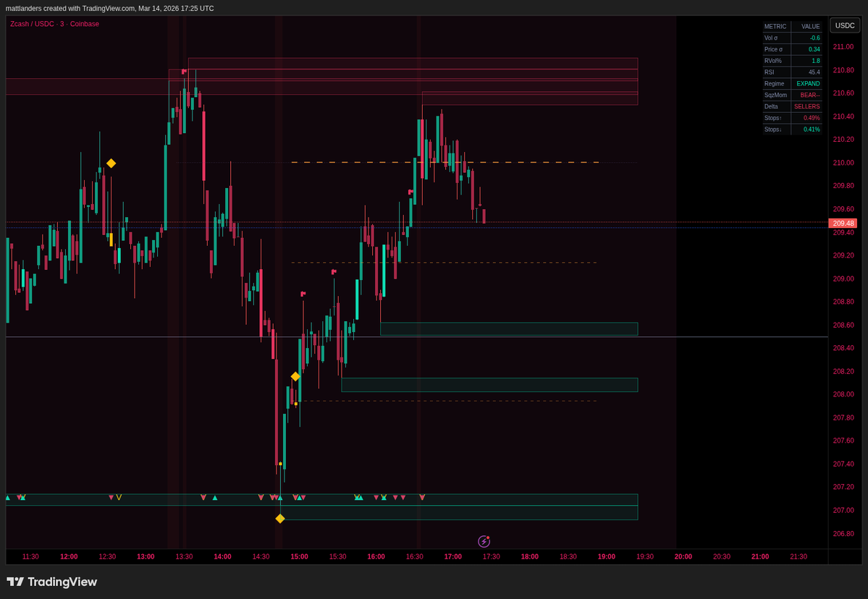868x599 pixels.
Task: Click the purple lightning bolt icon
Action: (484, 541)
